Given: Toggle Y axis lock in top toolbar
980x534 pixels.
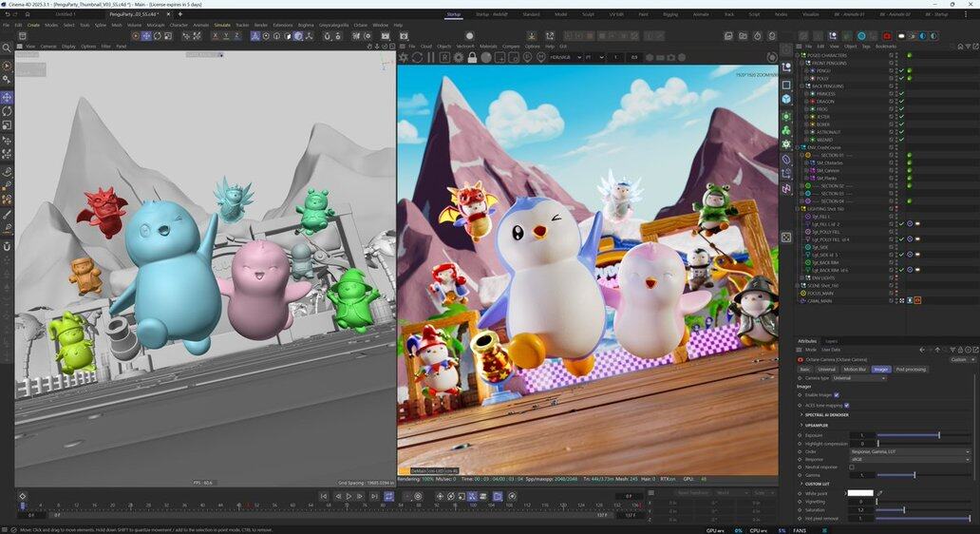Looking at the screenshot, I should click(x=226, y=36).
